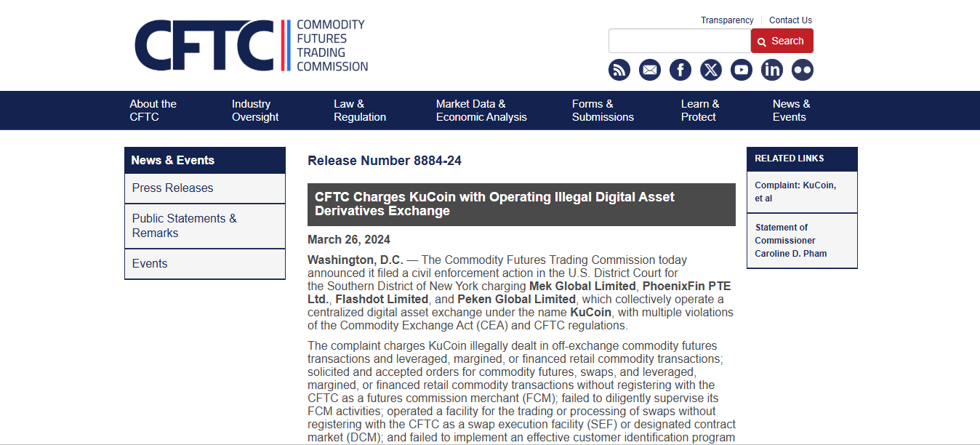Open Public Statements & Remarks sidebar link
The image size is (980, 445).
205,226
